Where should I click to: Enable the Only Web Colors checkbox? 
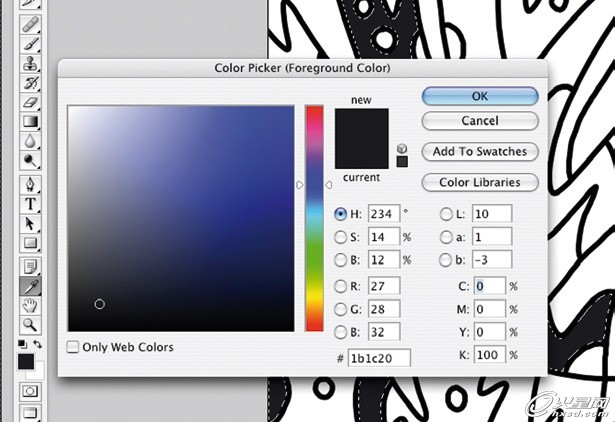click(73, 347)
